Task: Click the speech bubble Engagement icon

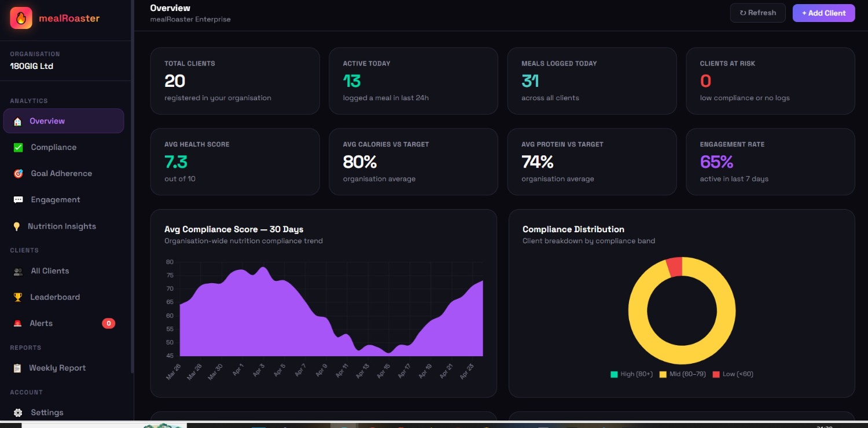Action: point(19,200)
